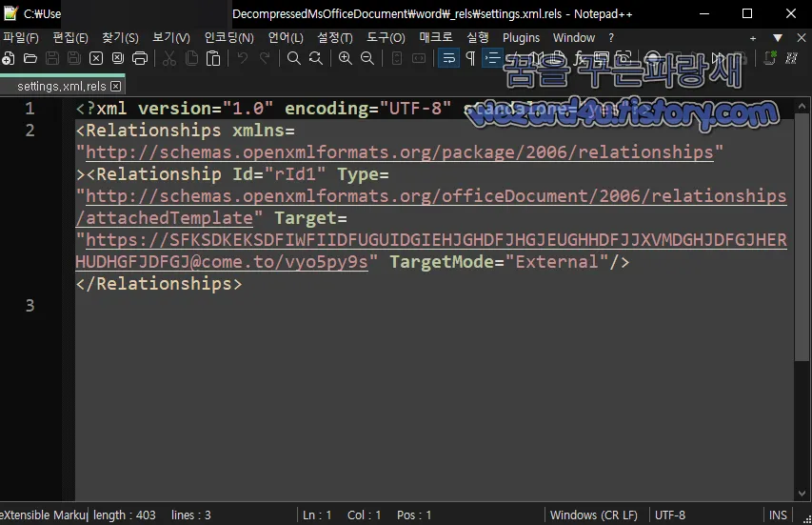Click the Open file folder icon
The width and height of the screenshot is (812, 525).
(x=30, y=58)
